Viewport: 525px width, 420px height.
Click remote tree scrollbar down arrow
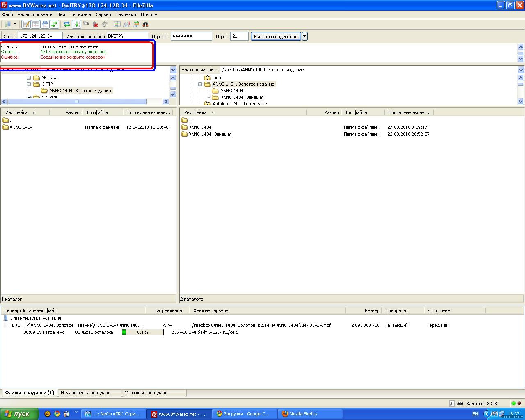521,101
